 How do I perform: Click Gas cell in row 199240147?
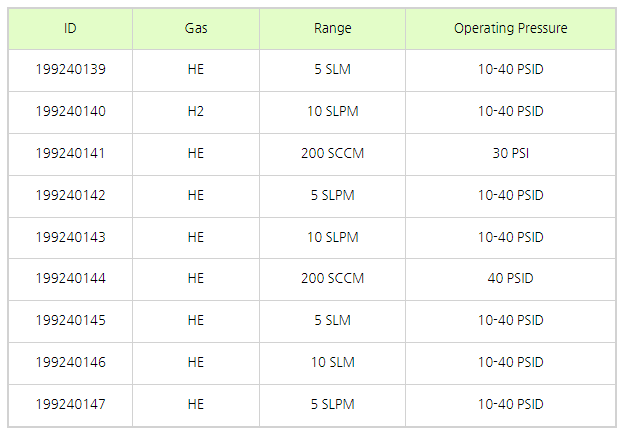coord(196,405)
